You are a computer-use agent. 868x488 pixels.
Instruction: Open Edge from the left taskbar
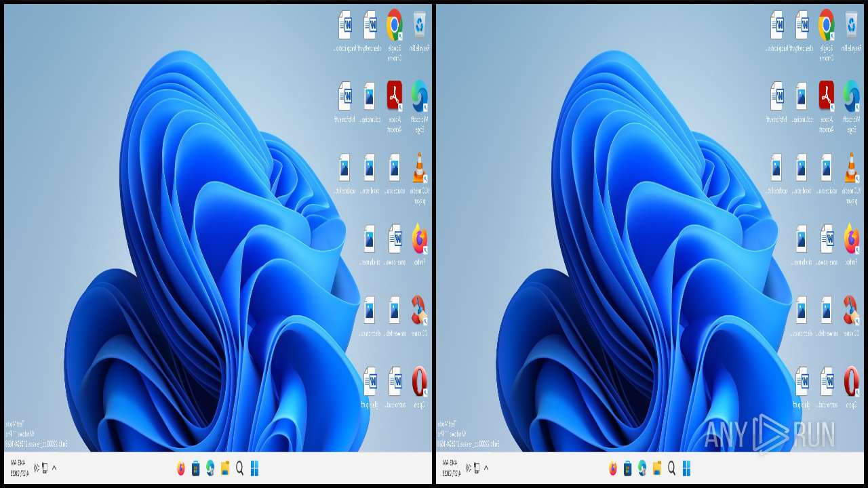[x=210, y=468]
